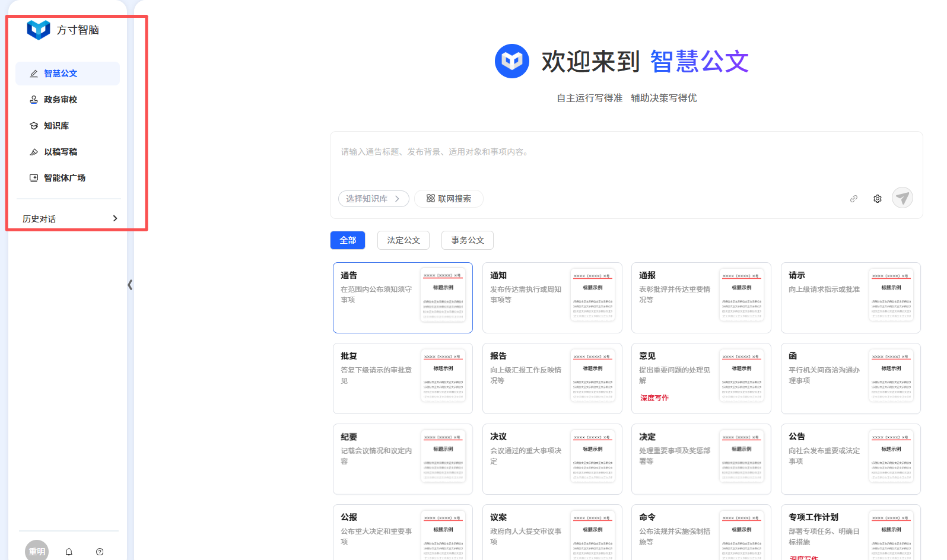Open 智能体广场 from the sidebar
Viewport: 947px width, 560px height.
[x=65, y=178]
